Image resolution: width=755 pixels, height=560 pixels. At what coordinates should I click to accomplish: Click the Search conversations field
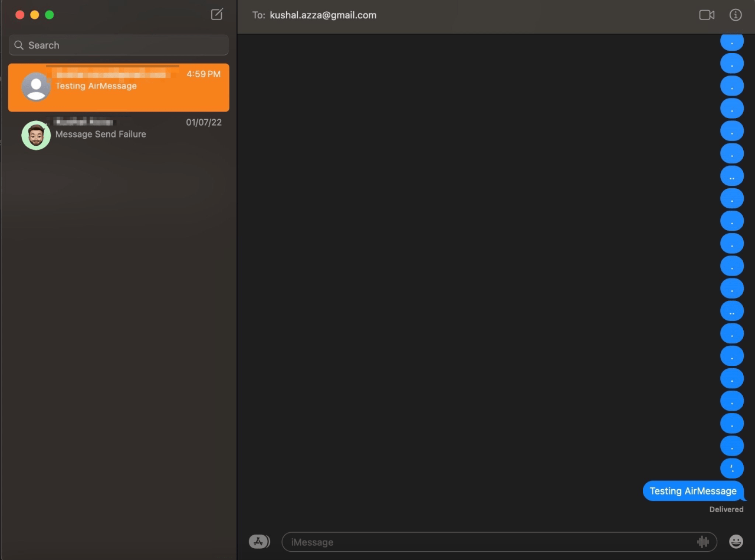tap(119, 45)
